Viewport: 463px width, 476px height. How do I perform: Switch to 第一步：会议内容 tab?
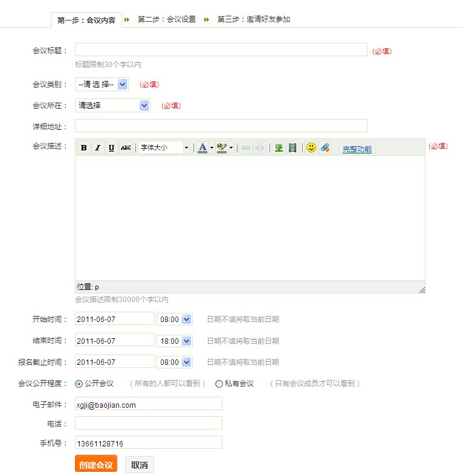coord(86,20)
